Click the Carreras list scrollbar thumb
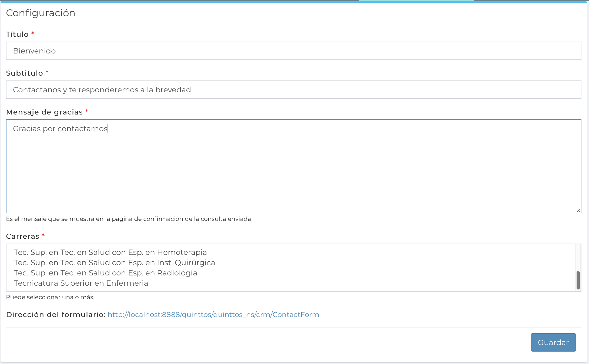589x364 pixels. [x=578, y=280]
